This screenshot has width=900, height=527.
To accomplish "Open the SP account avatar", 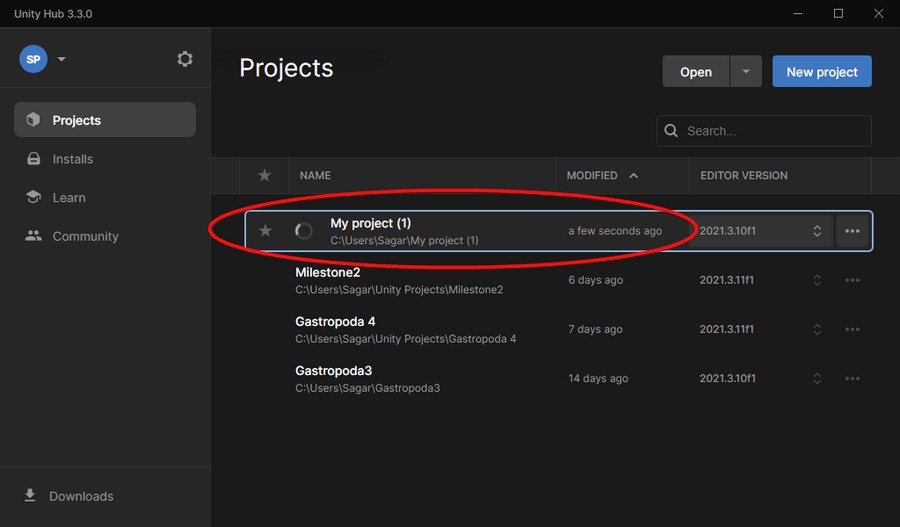I will pos(33,59).
